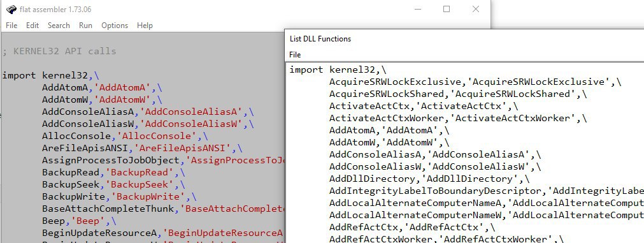Click the AddAtomA line in flat assembler editor
Screen dimensions: 644x243
(103, 87)
